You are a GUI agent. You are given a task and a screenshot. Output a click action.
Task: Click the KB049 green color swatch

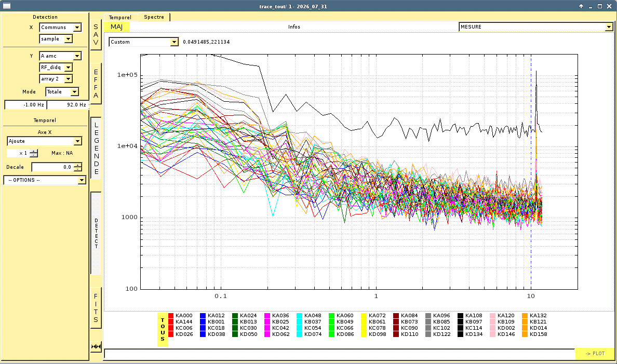click(x=331, y=321)
